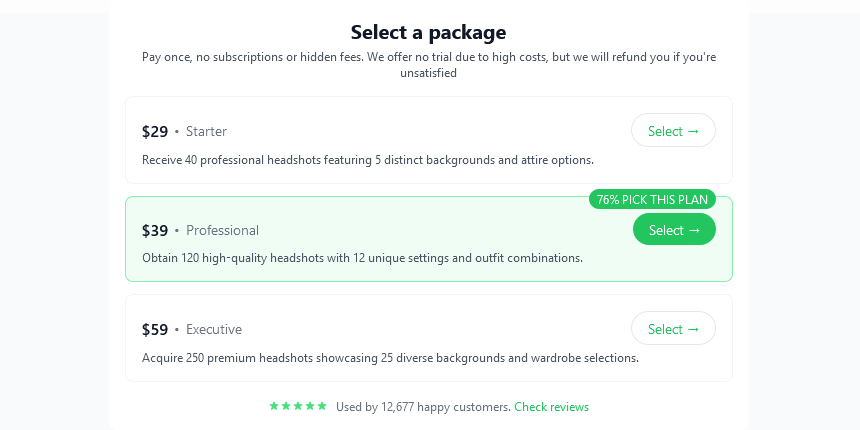
Task: Click the five green star rating icons
Action: pyautogui.click(x=298, y=406)
